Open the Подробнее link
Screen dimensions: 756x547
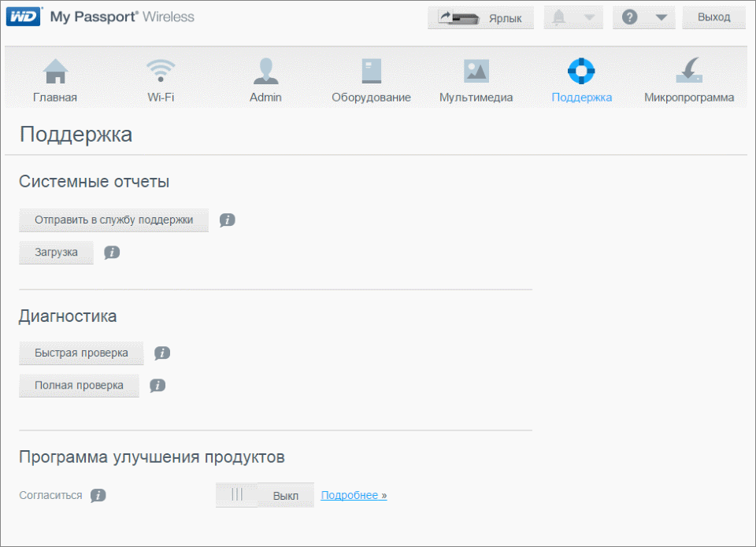(x=354, y=495)
